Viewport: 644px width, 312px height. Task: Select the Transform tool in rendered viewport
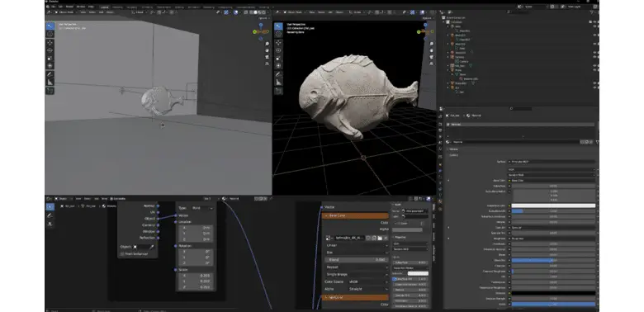pyautogui.click(x=278, y=66)
